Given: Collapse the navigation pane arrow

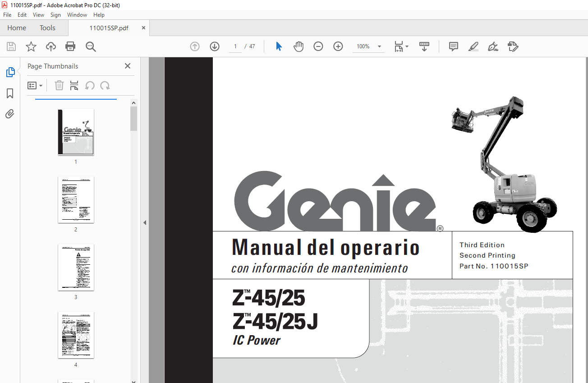Looking at the screenshot, I should click(145, 222).
